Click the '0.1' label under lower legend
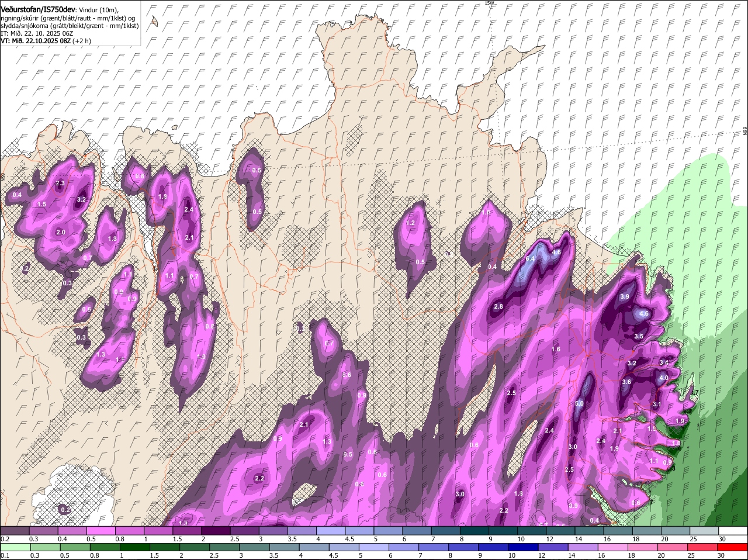The image size is (748, 560). [5, 555]
